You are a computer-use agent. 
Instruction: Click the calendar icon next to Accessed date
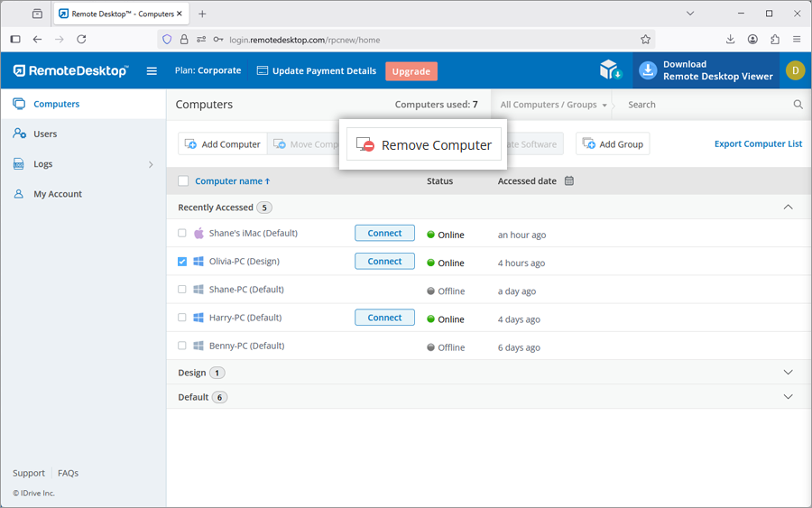569,180
